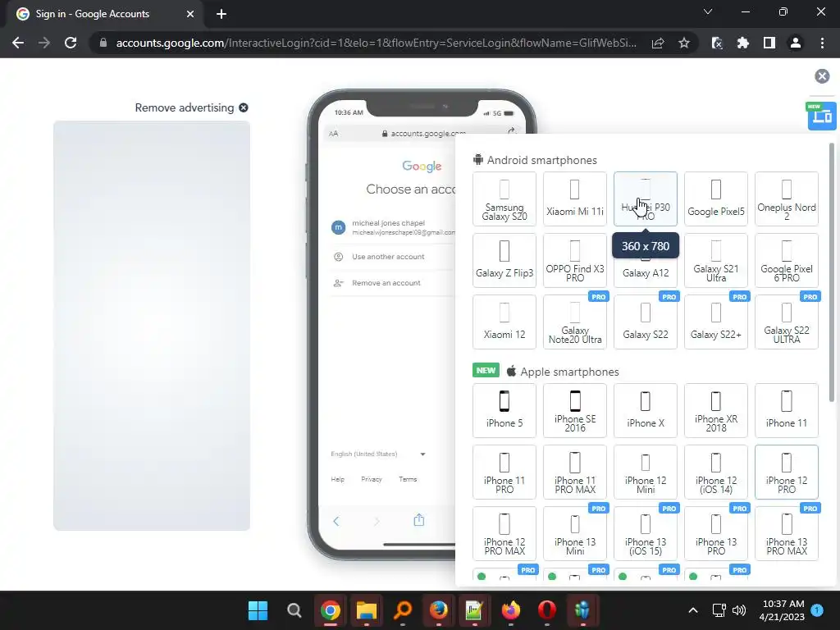The image size is (840, 630).
Task: Open the tab search dropdown
Action: point(708,11)
